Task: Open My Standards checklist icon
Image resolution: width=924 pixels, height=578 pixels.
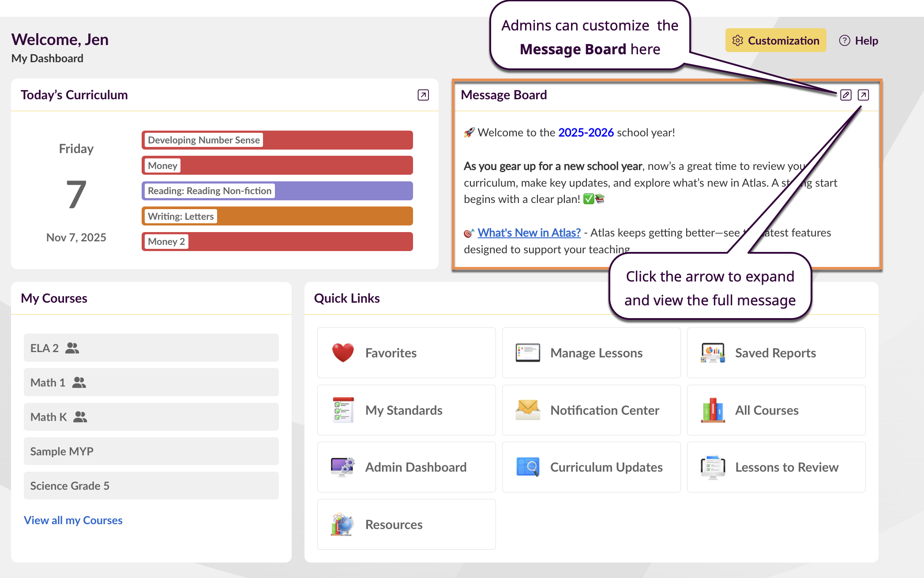Action: pos(343,410)
